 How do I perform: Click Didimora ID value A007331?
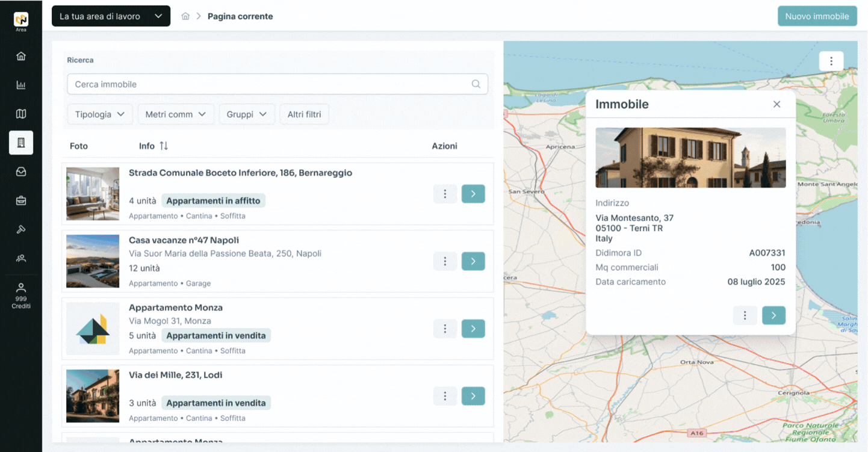point(767,253)
